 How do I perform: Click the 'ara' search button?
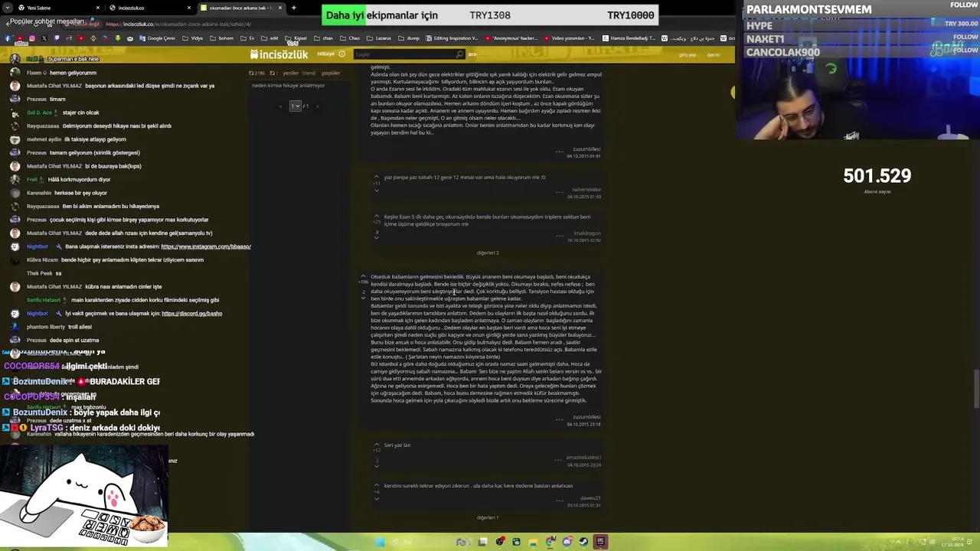pos(472,54)
